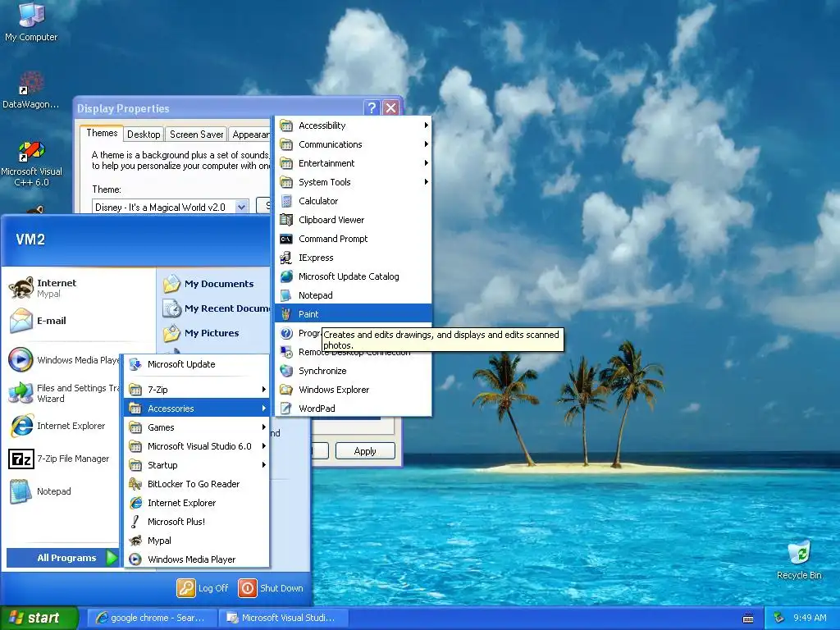The width and height of the screenshot is (840, 630).
Task: Launch 7-Zip File Manager
Action: (63, 459)
